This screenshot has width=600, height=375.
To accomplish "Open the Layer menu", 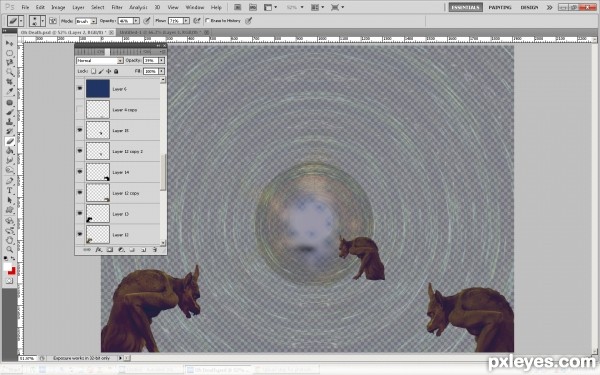I will (x=78, y=7).
